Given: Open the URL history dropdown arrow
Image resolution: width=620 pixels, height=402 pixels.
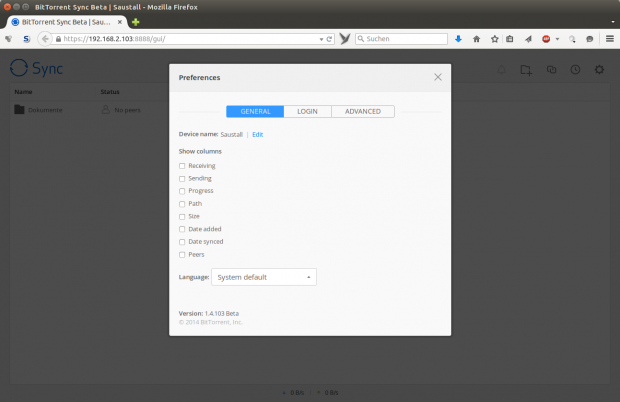Looking at the screenshot, I should pos(321,39).
